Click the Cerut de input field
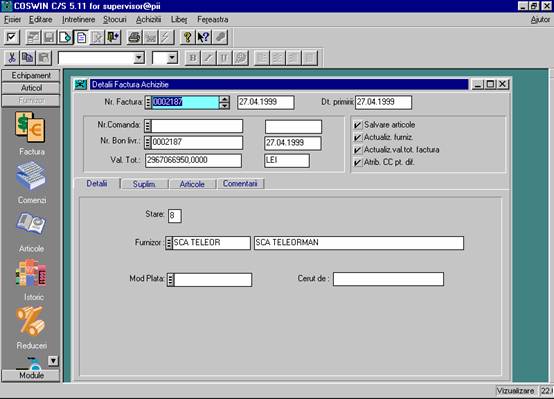 pos(388,279)
